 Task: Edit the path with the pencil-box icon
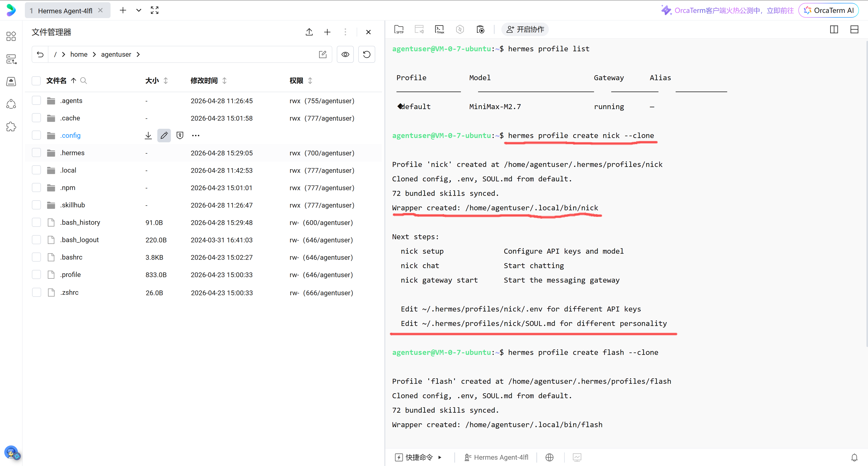323,54
